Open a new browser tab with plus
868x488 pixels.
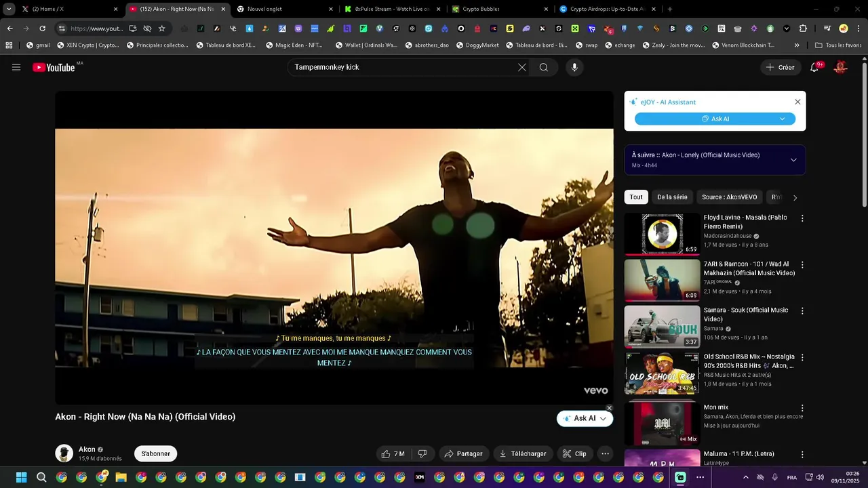click(670, 9)
